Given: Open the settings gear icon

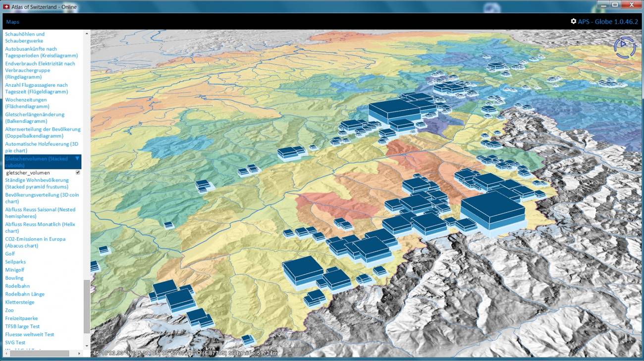Looking at the screenshot, I should 573,21.
